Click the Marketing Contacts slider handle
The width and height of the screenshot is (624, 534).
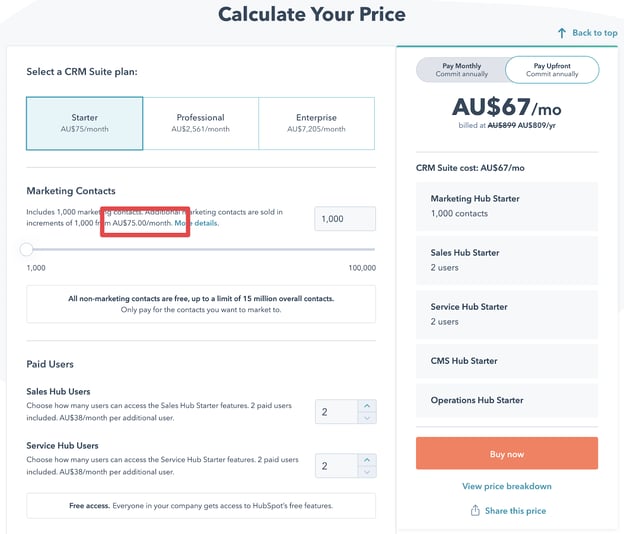27,249
